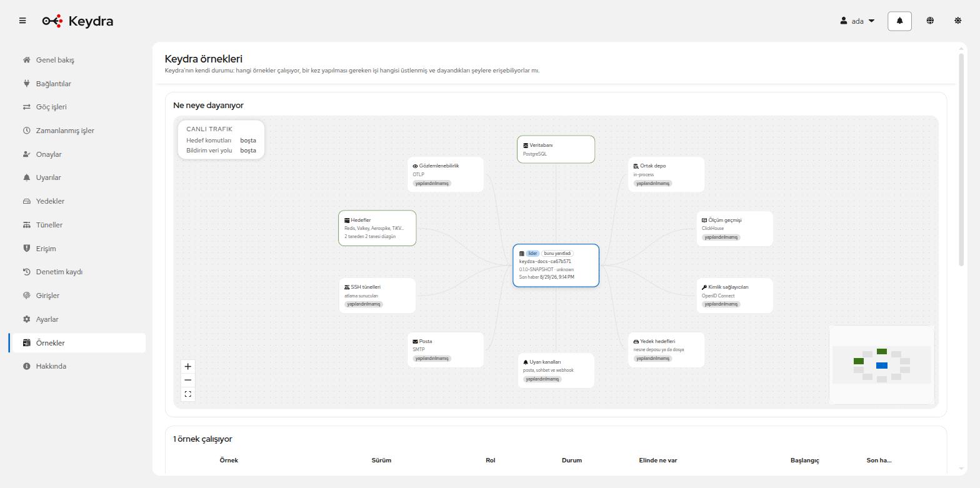
Task: Click the 1 örnek çalışıyor heading
Action: pos(202,439)
